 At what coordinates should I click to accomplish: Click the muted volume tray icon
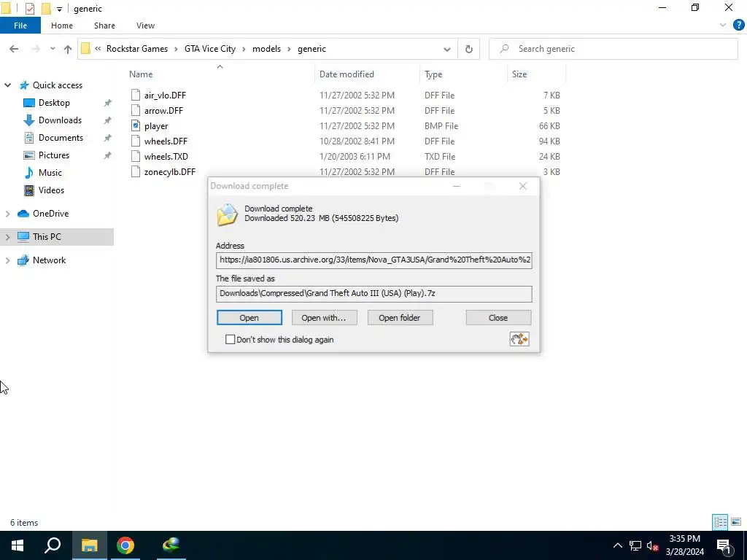[652, 545]
